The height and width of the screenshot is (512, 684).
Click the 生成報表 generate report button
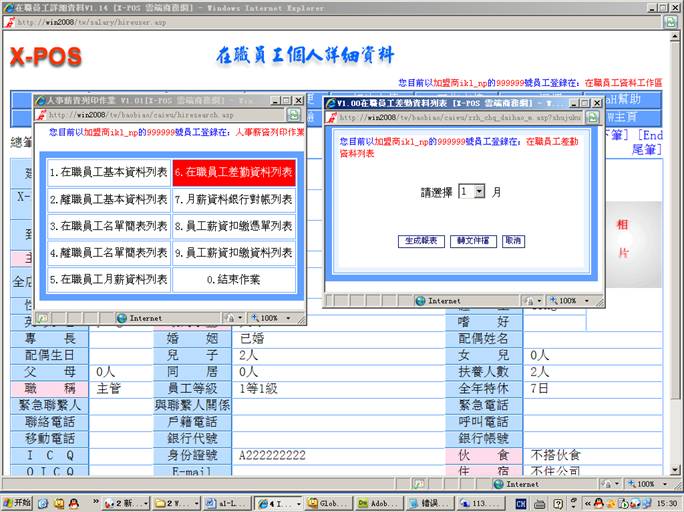click(422, 241)
